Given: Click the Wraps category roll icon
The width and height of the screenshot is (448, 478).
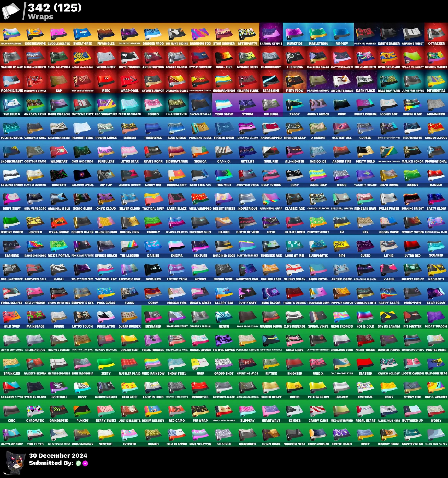Looking at the screenshot, I should click(x=11, y=11).
